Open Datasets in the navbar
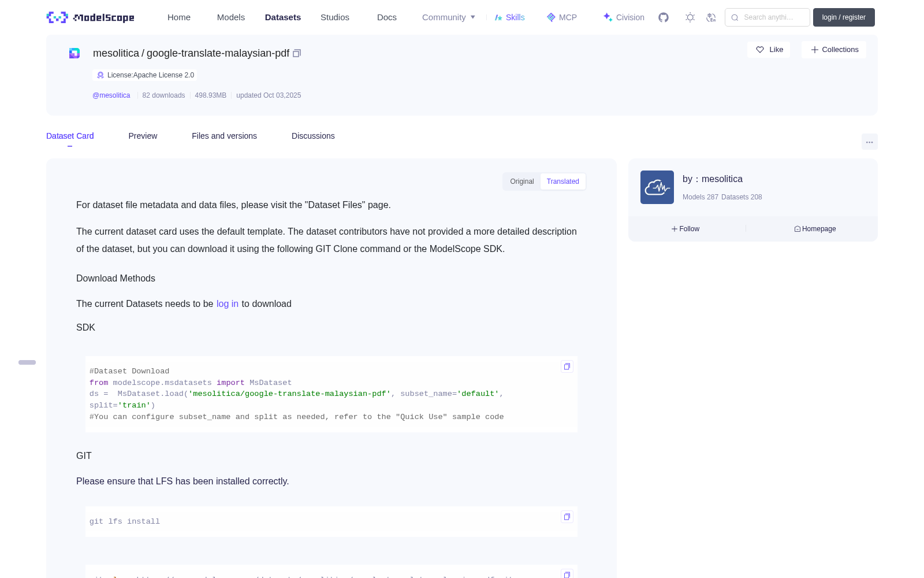Image resolution: width=924 pixels, height=578 pixels. pyautogui.click(x=283, y=17)
